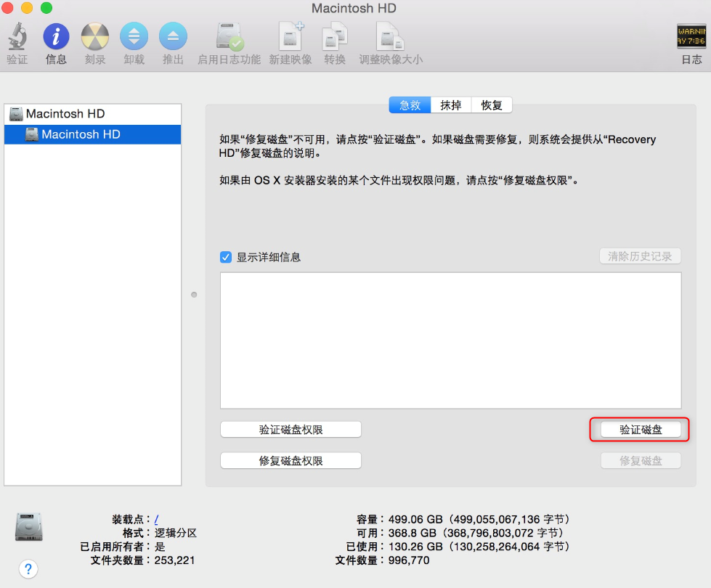Screen dimensions: 711x588
Task: Select the top-level Macintosh HD disk
Action: [92, 114]
